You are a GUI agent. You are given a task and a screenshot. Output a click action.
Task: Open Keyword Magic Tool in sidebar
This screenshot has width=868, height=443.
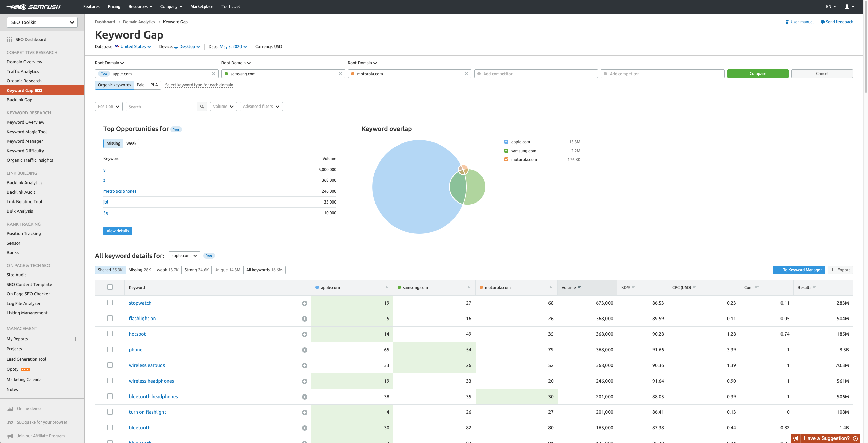(27, 132)
